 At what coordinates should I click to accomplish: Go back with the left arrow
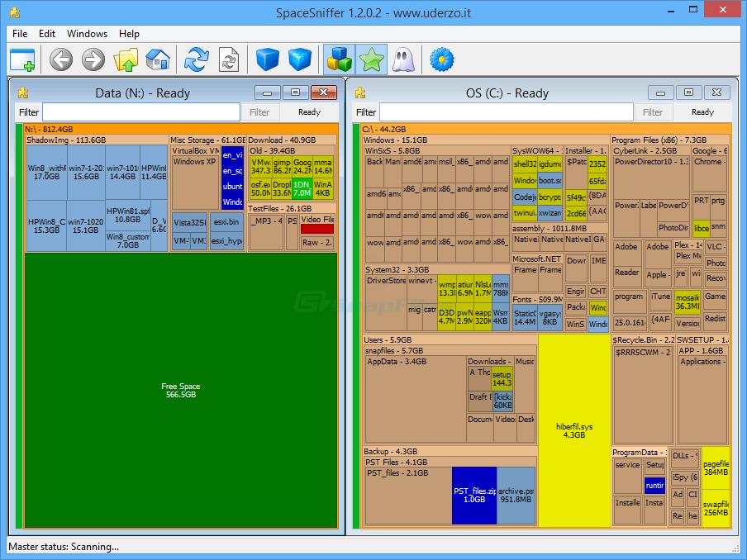(61, 59)
